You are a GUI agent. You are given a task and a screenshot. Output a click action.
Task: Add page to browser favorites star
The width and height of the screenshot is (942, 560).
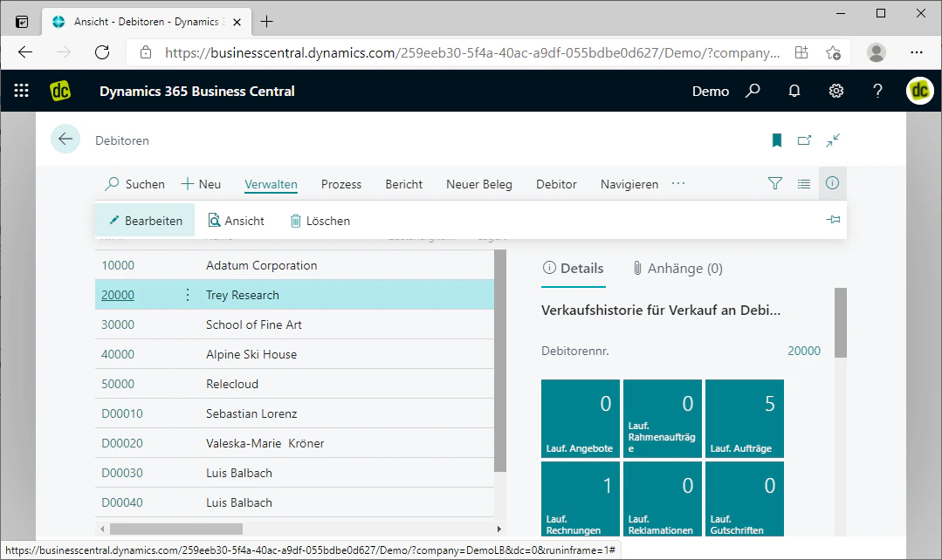coord(833,53)
